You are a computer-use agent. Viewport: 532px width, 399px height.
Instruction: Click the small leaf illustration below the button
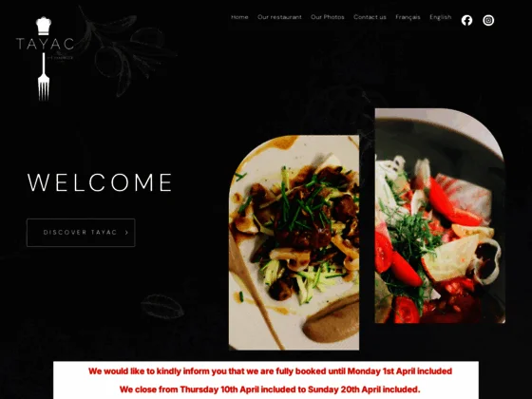click(x=161, y=306)
